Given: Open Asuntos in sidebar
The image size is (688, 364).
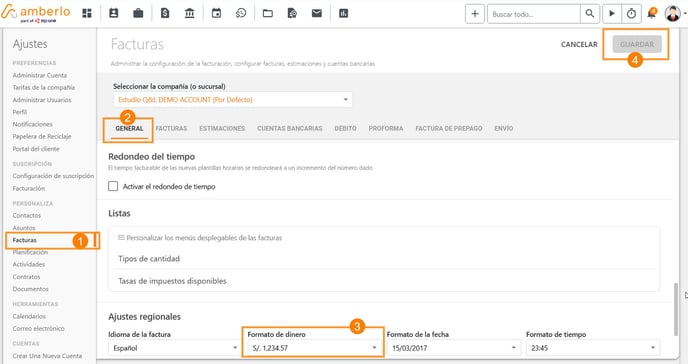Looking at the screenshot, I should pos(24,228).
